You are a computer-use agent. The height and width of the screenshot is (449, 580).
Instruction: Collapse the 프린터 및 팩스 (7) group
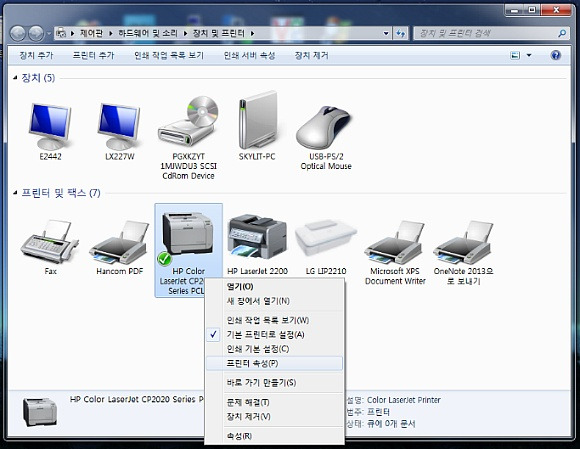coord(15,193)
